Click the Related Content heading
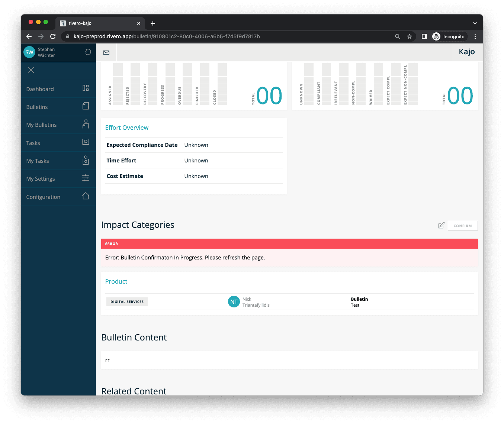This screenshot has height=423, width=504. [134, 391]
